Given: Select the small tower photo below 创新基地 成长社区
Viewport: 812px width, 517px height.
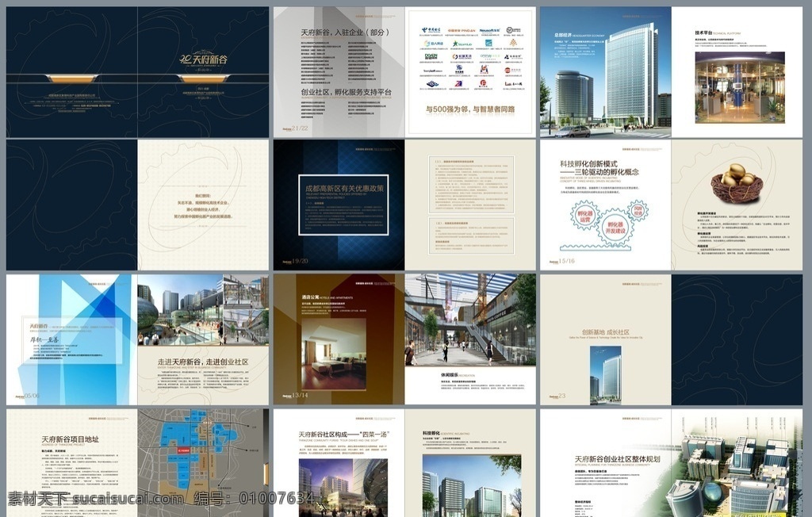Looking at the screenshot, I should pyautogui.click(x=605, y=374).
